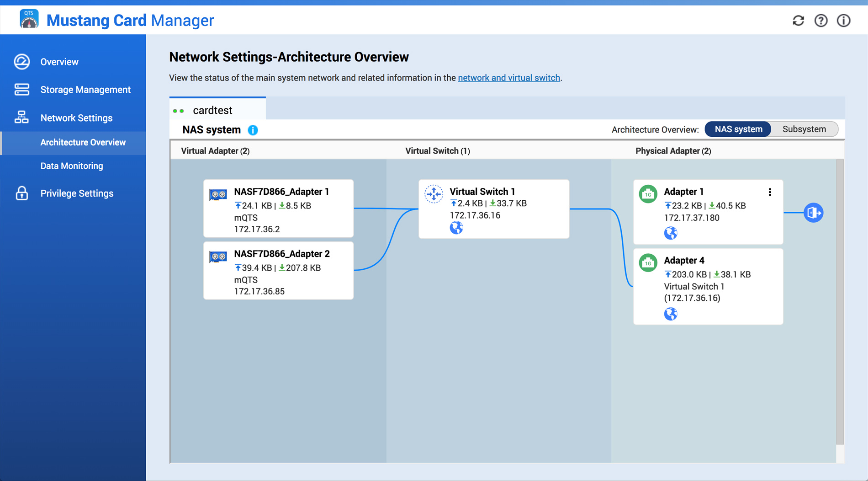Image resolution: width=868 pixels, height=481 pixels.
Task: Click the blue external network port icon
Action: point(814,213)
